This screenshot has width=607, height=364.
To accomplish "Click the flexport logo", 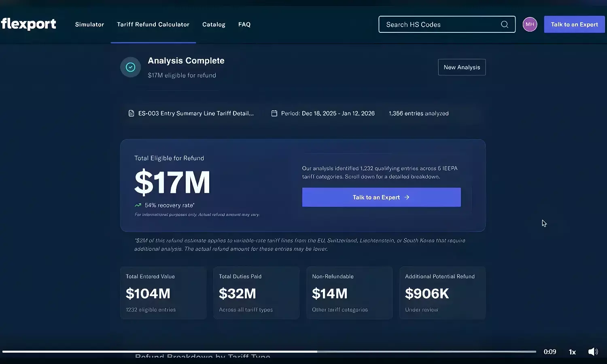I will (28, 24).
